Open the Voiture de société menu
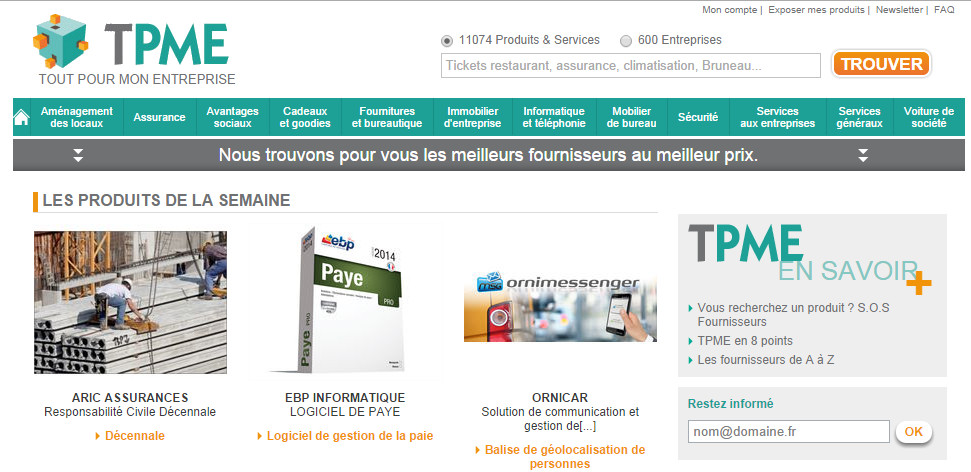This screenshot has height=472, width=971. tap(929, 117)
